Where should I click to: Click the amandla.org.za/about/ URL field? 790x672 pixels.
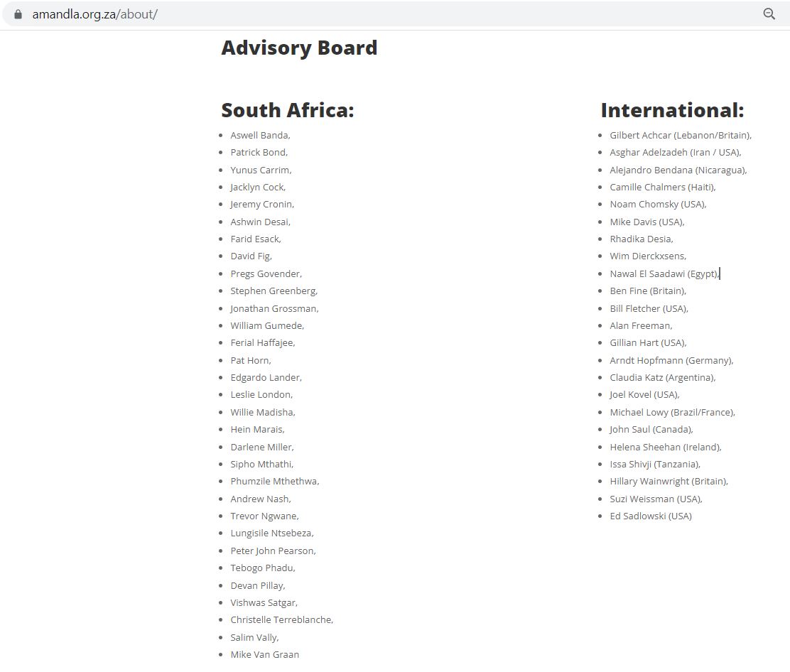point(94,14)
